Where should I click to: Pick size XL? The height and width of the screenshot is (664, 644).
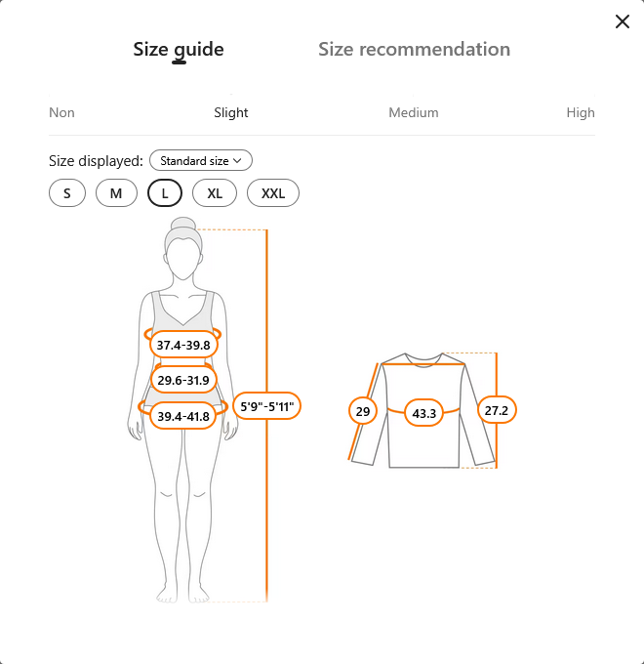(x=215, y=193)
